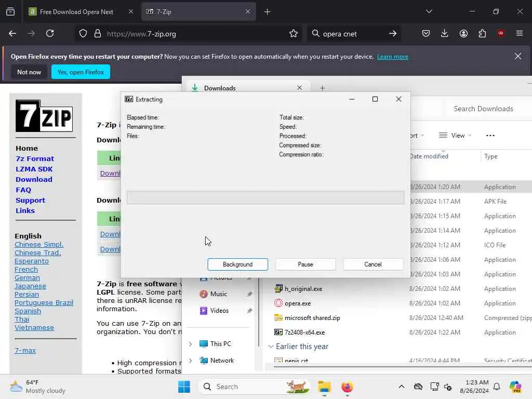Click Yes, open Firefox button
The height and width of the screenshot is (399, 532).
pos(81,72)
